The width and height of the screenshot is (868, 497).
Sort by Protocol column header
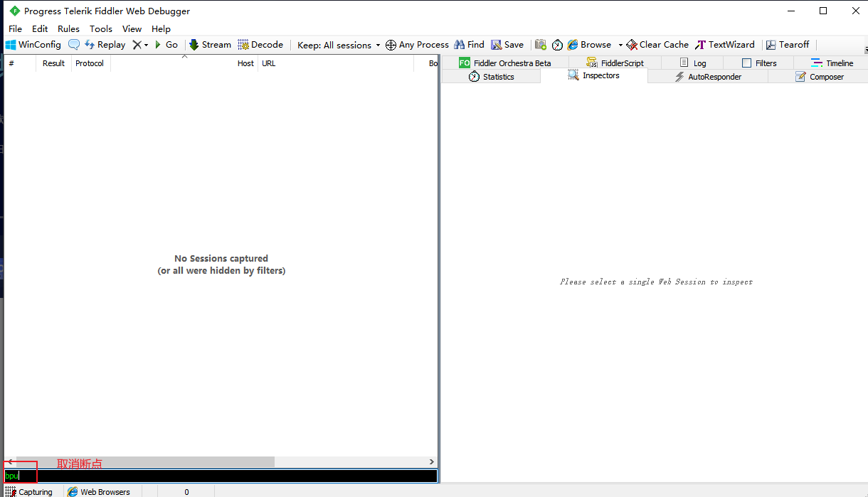(91, 63)
